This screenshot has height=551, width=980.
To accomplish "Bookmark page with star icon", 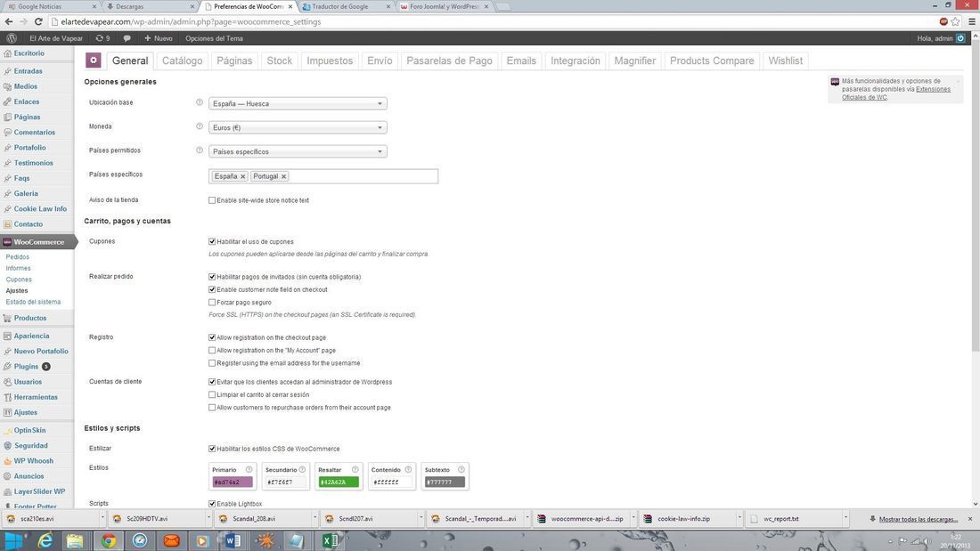I will coord(956,21).
